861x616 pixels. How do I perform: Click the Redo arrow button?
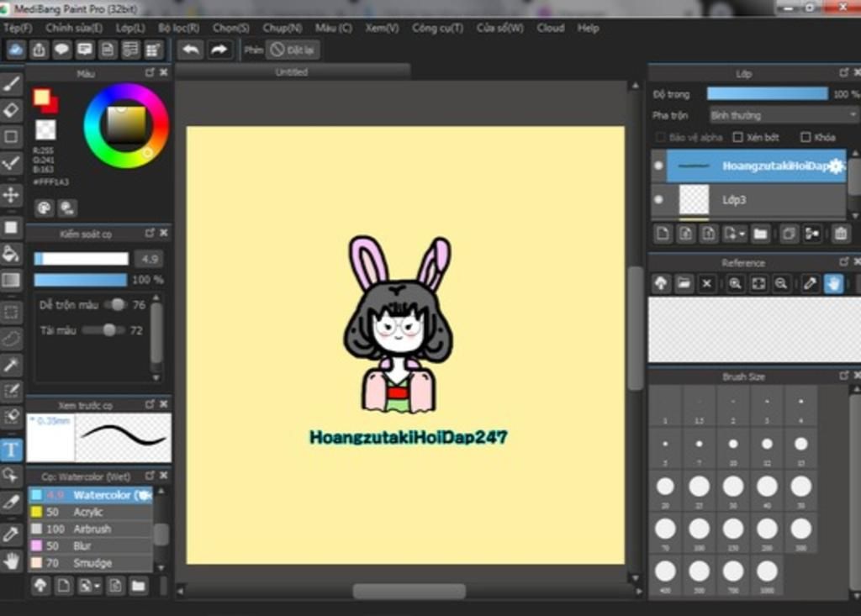pos(219,50)
